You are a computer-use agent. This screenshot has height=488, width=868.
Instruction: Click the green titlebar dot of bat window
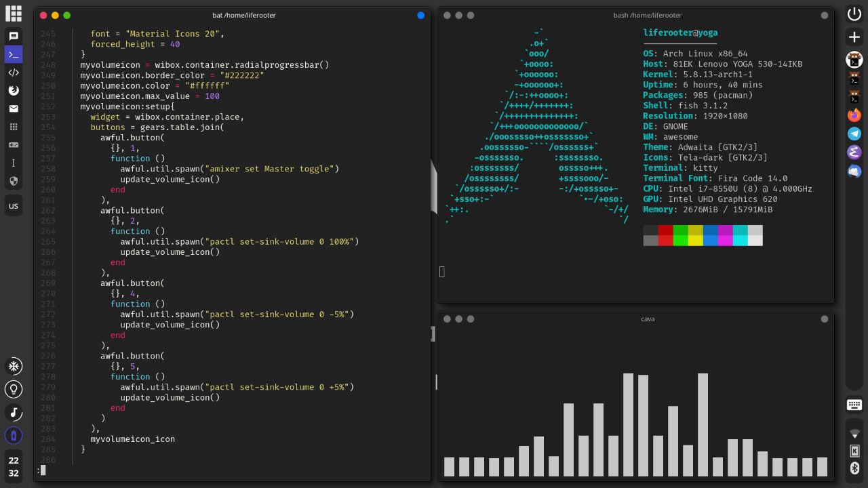[66, 15]
